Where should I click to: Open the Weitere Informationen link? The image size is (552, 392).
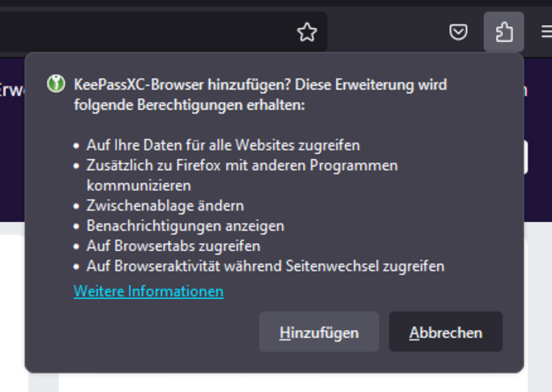[148, 291]
